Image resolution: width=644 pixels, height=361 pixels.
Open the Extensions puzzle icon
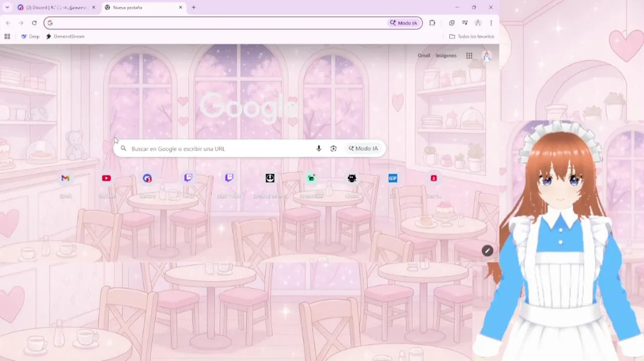click(432, 23)
